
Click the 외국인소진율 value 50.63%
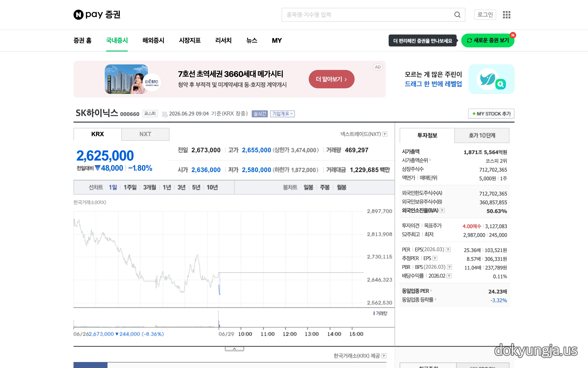[x=497, y=211]
